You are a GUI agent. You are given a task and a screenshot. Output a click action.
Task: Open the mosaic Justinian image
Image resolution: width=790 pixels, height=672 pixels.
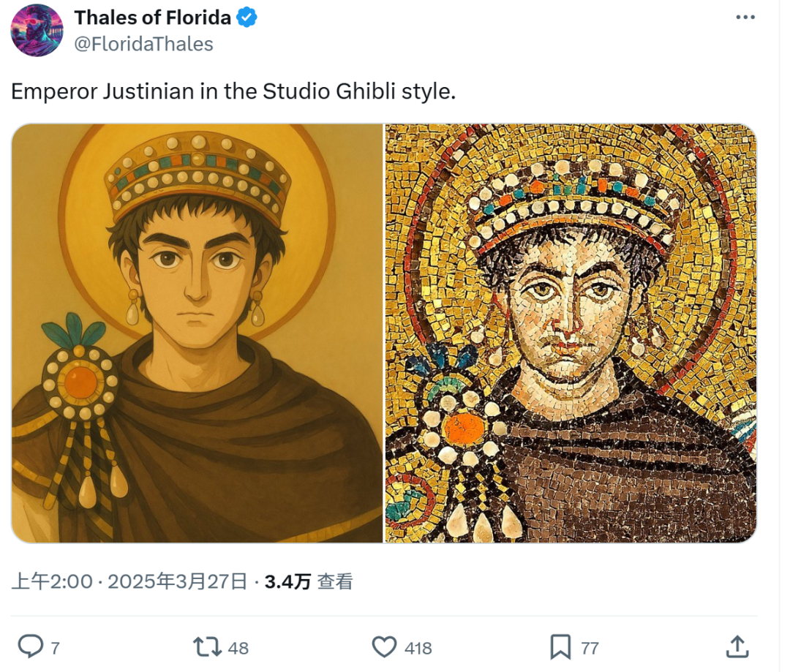[x=571, y=333]
